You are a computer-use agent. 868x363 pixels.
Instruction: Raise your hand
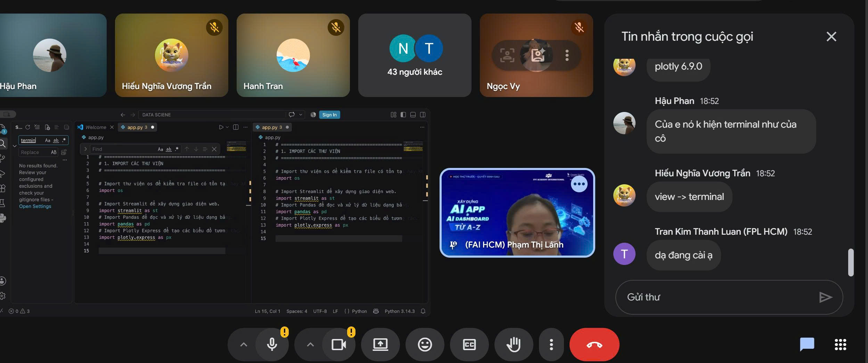pyautogui.click(x=514, y=345)
